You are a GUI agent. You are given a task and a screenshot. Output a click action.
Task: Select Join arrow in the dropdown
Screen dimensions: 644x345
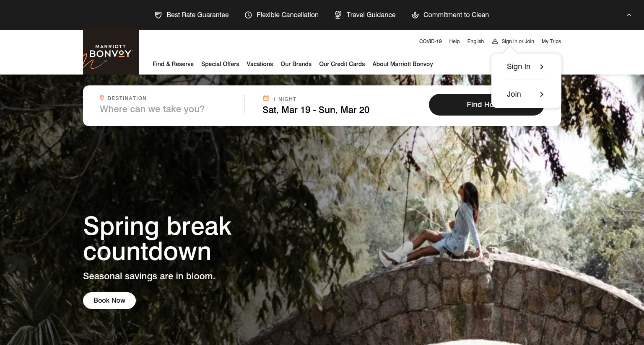tap(542, 95)
